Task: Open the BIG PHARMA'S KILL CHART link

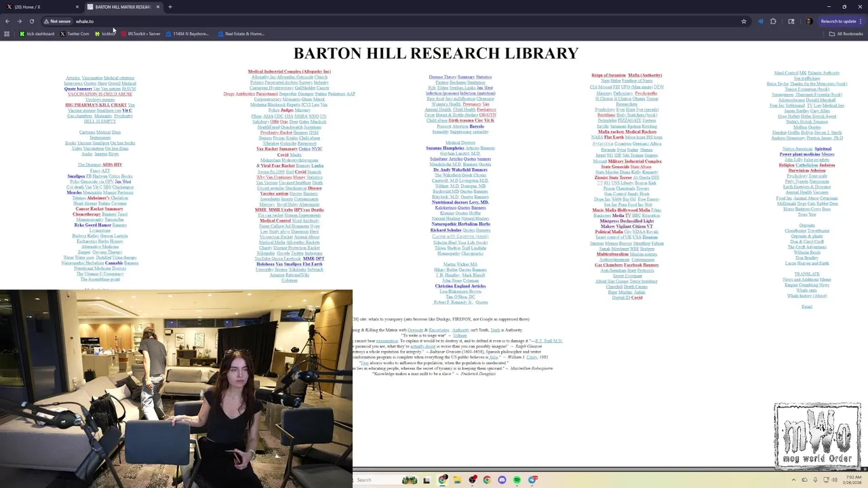Action: [96, 105]
